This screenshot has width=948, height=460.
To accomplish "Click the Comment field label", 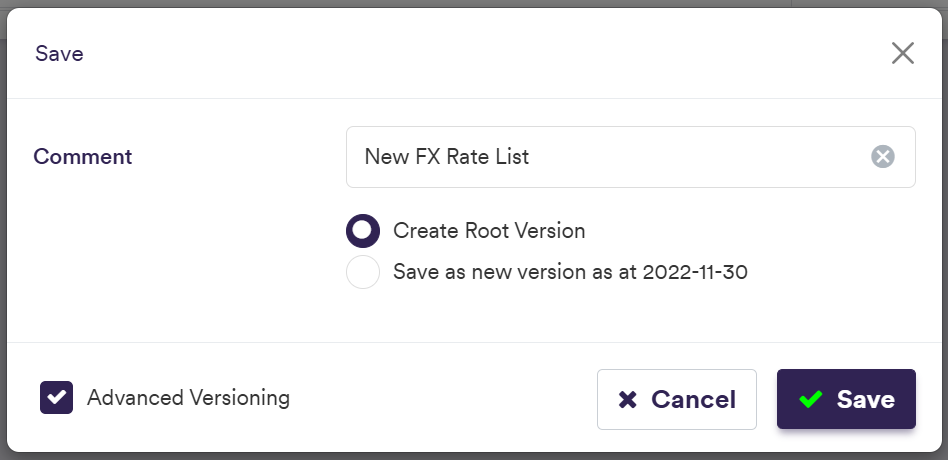I will click(83, 157).
